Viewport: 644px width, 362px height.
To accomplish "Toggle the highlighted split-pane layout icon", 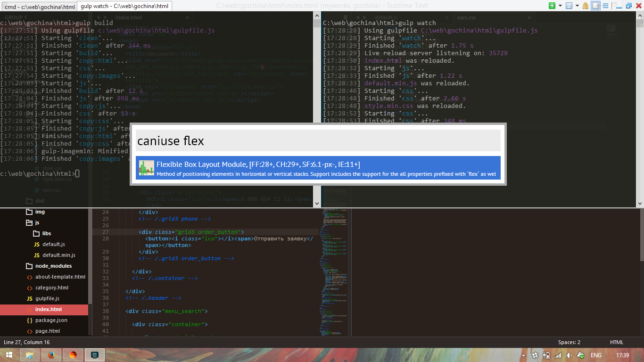I will pyautogui.click(x=596, y=6).
